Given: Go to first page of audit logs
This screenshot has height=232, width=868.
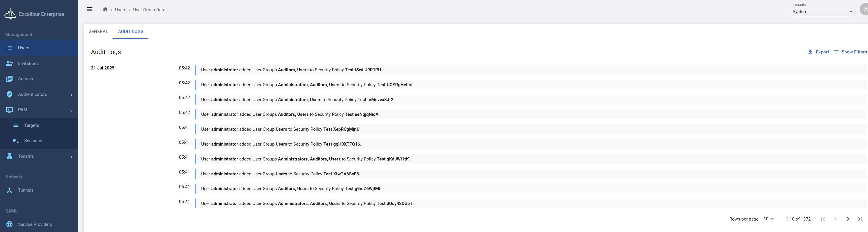Looking at the screenshot, I should pyautogui.click(x=823, y=219).
